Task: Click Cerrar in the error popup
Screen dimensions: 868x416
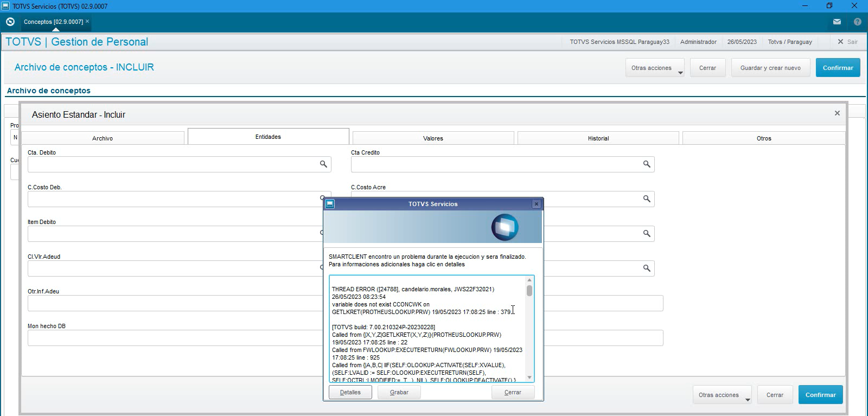Action: 513,392
